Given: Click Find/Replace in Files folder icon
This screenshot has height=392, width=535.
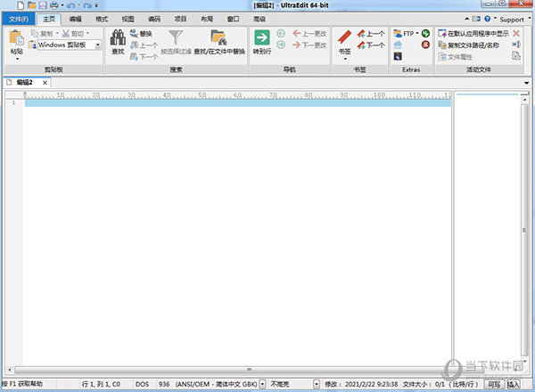Looking at the screenshot, I should tap(218, 37).
